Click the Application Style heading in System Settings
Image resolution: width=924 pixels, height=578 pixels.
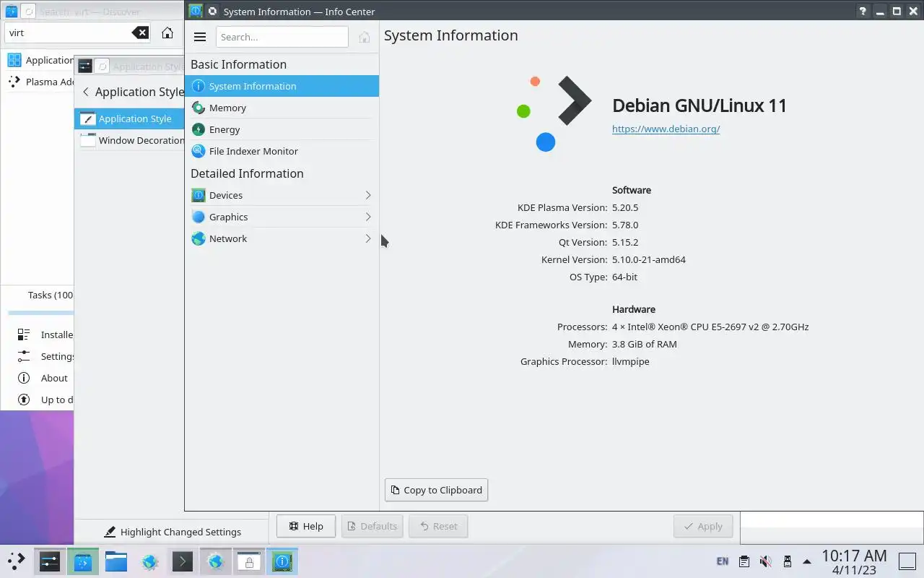point(139,92)
